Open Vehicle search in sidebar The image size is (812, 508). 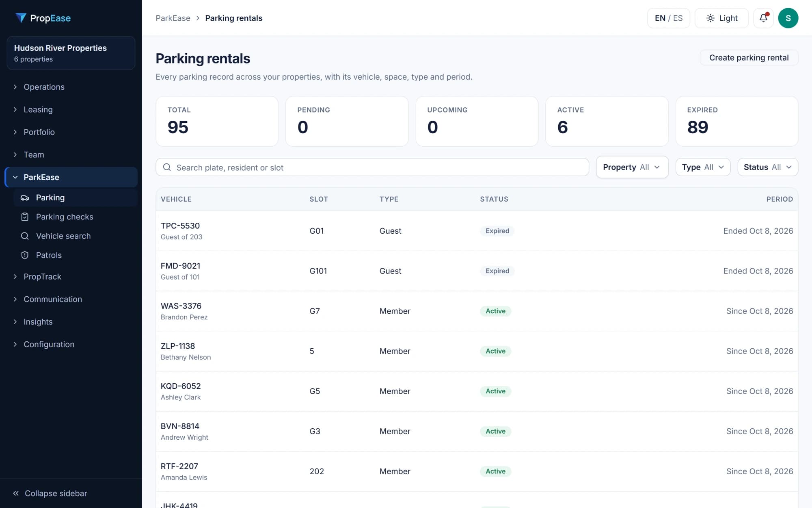[76, 236]
